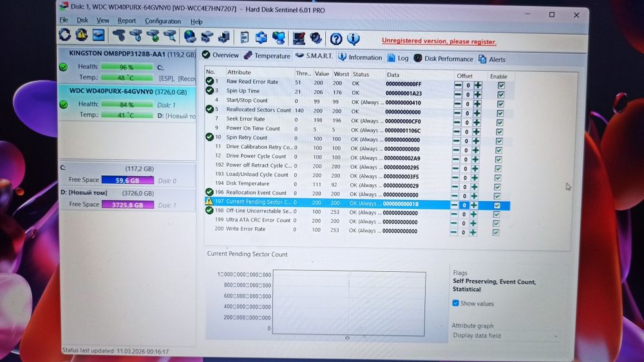644x362 pixels.
Task: Toggle Enable checkbox for Start/Stop Count
Action: (x=500, y=104)
